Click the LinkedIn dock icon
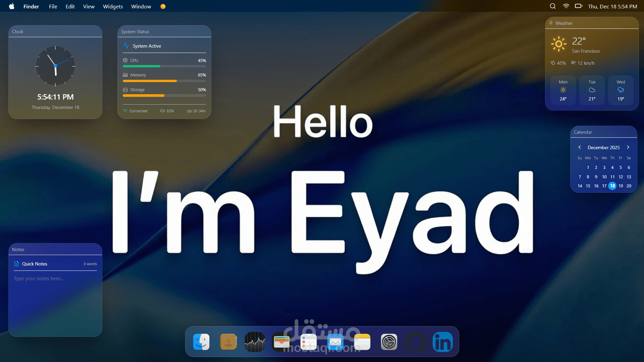The width and height of the screenshot is (644, 362). [443, 342]
